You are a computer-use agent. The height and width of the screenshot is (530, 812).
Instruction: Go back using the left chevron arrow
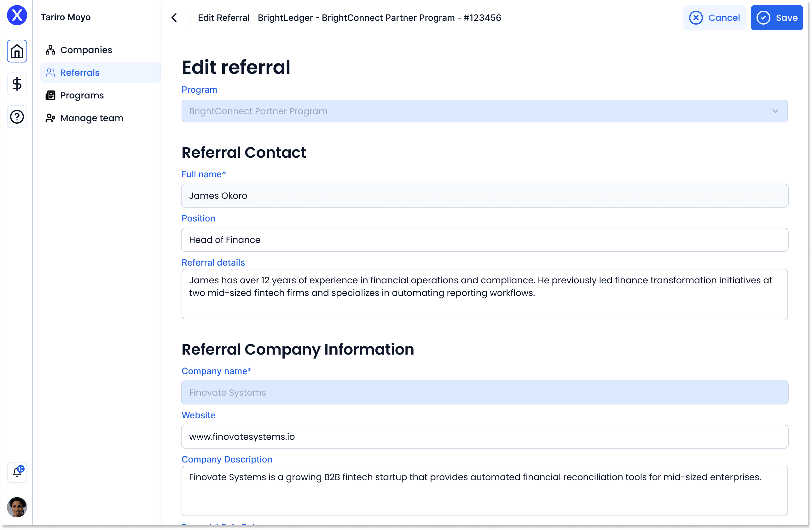click(174, 18)
